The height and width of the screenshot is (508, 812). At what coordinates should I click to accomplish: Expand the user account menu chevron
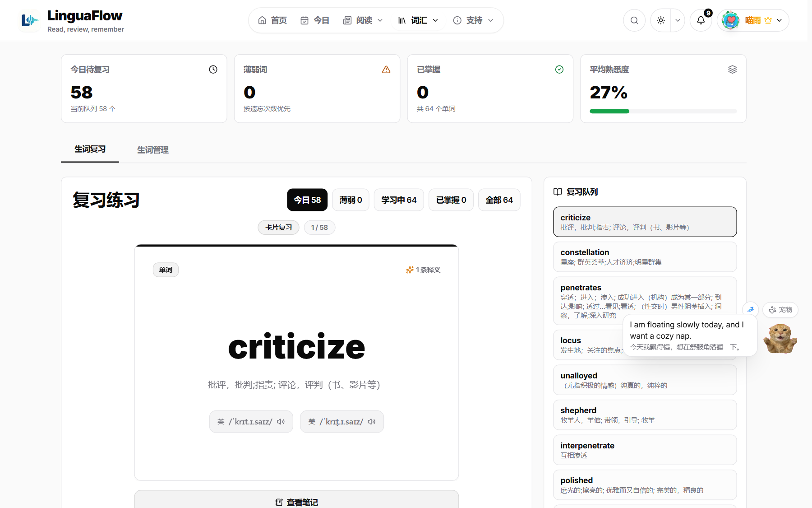coord(779,20)
